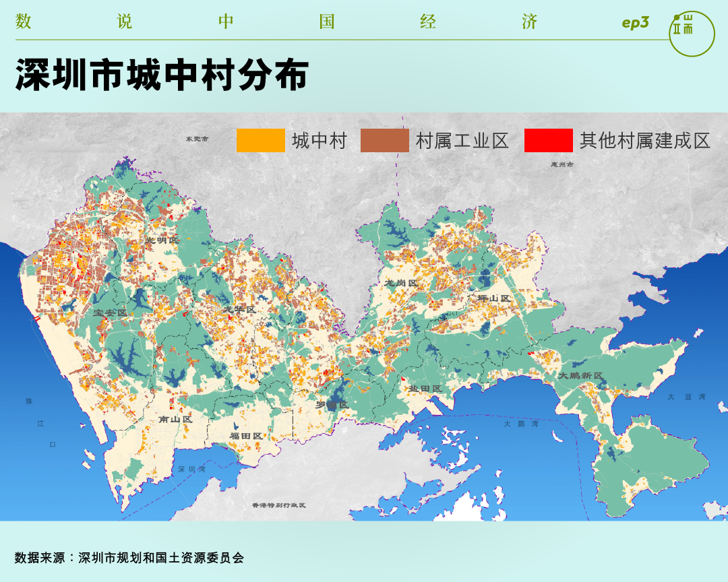Click the 罗湖区 district label
The image size is (728, 582).
[332, 405]
